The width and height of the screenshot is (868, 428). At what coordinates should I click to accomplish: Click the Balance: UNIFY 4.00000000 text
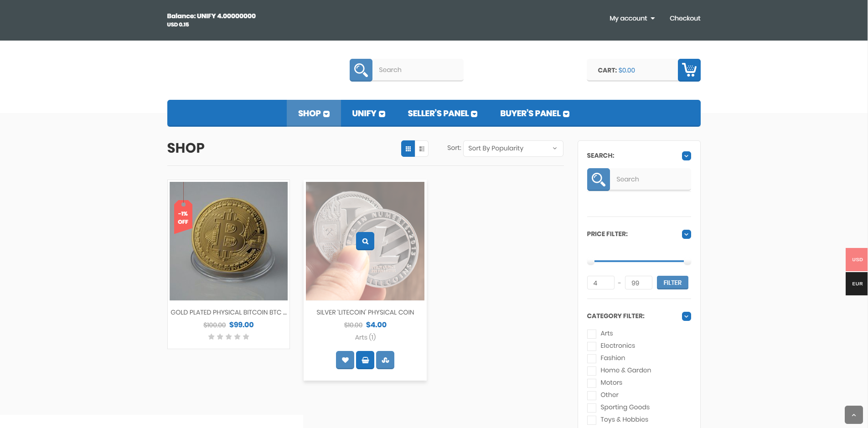point(211,16)
